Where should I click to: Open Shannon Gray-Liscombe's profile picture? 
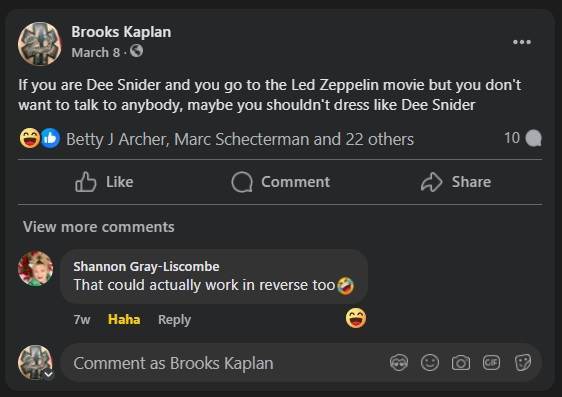35,268
